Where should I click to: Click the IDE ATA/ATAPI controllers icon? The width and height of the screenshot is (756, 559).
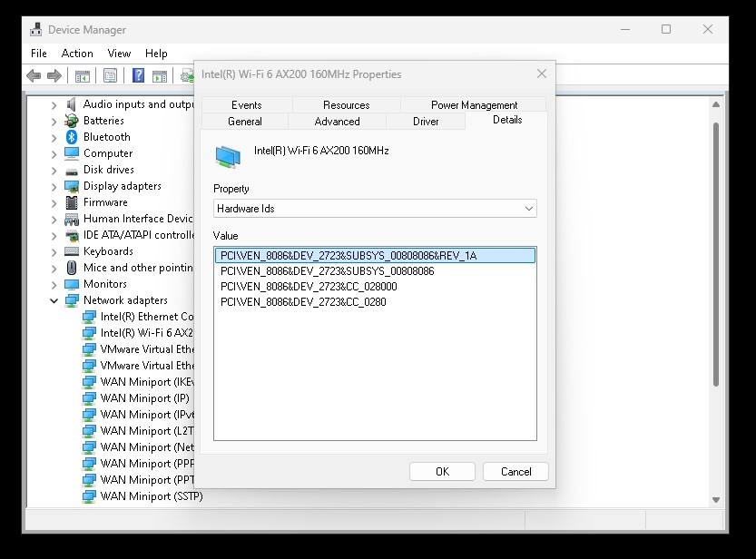click(x=72, y=235)
